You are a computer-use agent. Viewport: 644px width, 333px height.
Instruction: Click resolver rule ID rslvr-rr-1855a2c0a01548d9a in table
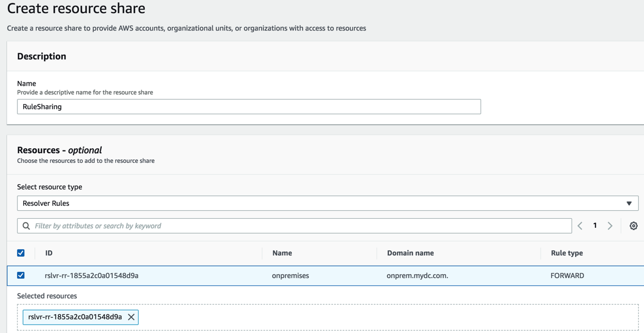pos(92,275)
